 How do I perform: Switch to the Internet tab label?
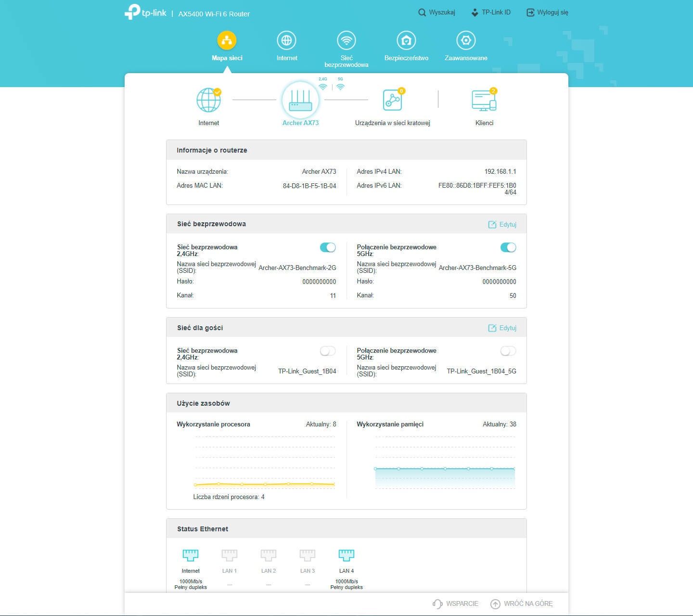pyautogui.click(x=287, y=58)
